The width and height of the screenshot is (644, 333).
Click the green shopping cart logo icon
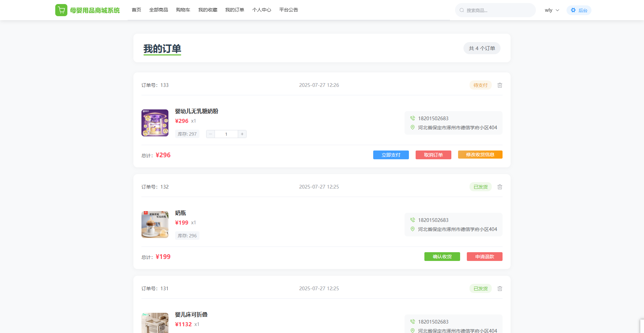(61, 10)
